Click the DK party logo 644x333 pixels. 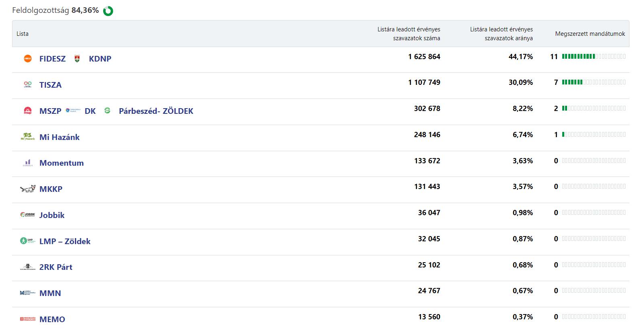pos(73,110)
